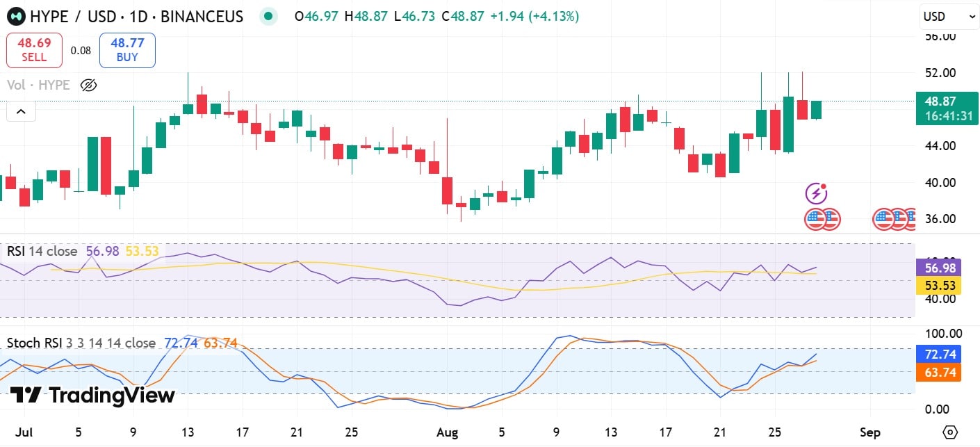Image resolution: width=980 pixels, height=447 pixels.
Task: Open chart settings via the gear icon
Action: 951,431
